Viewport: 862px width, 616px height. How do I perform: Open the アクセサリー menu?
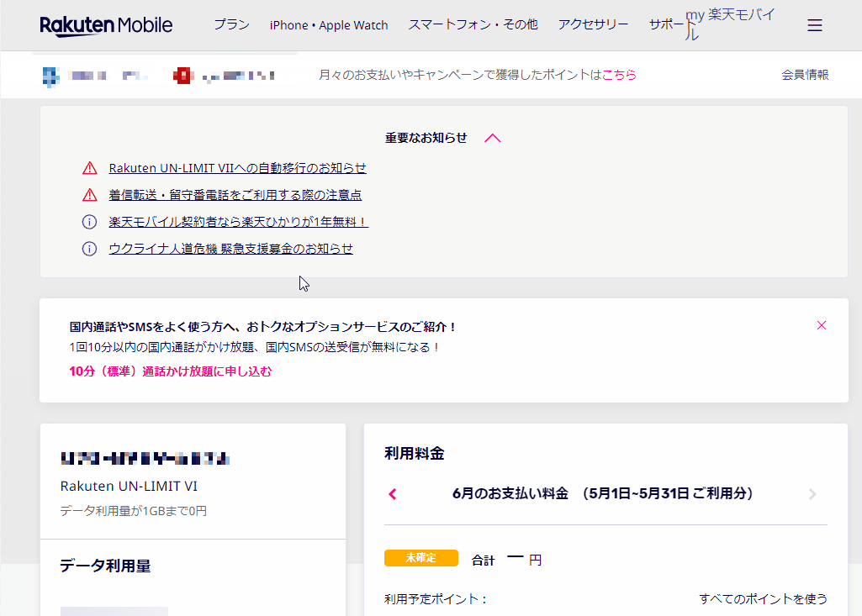click(593, 24)
